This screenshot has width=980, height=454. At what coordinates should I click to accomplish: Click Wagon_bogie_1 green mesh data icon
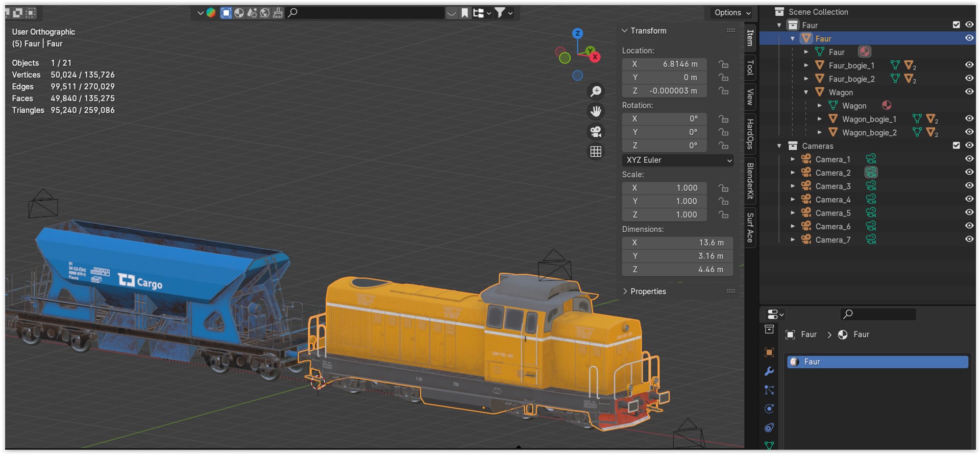[x=917, y=119]
